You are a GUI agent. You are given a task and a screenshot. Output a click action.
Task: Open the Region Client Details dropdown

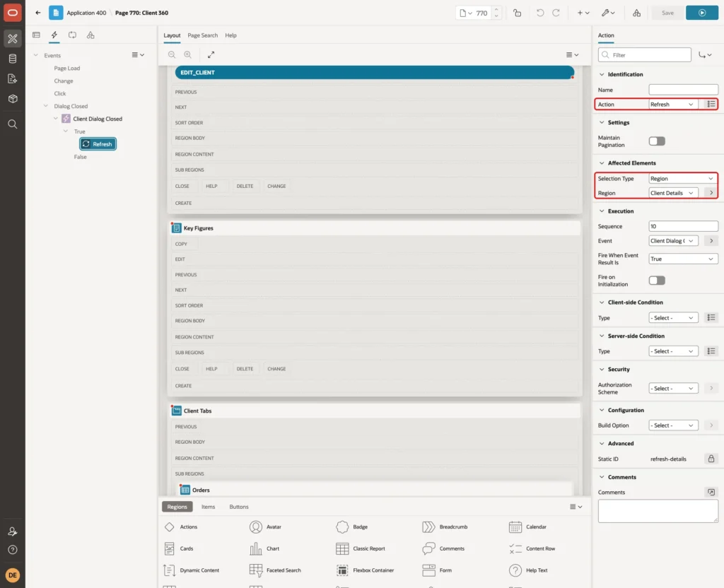(673, 193)
